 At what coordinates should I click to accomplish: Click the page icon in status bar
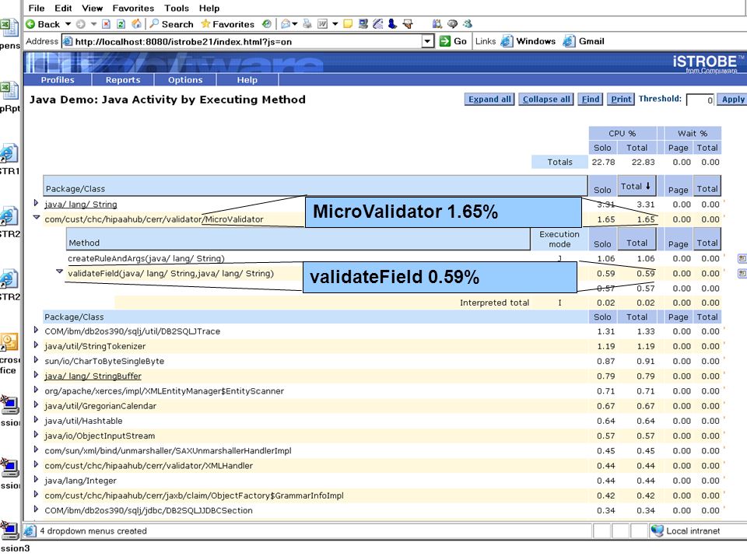30,530
